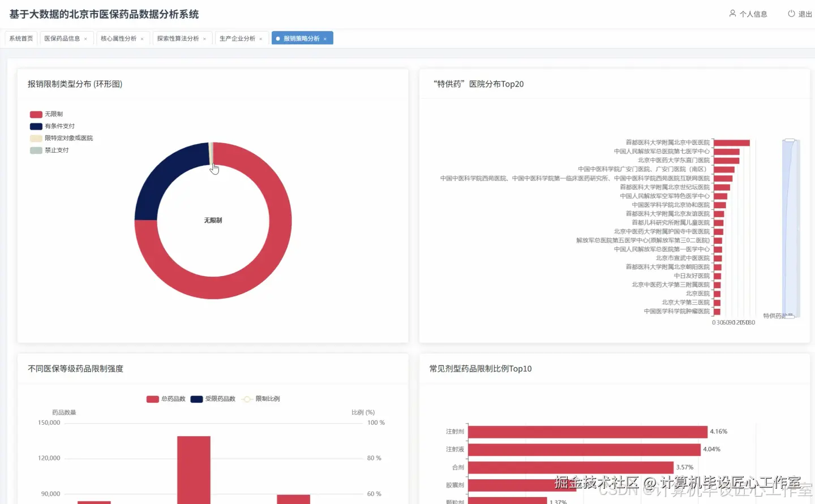Image resolution: width=815 pixels, height=504 pixels.
Task: Toggle the 有条件支付 legend entry
Action: pyautogui.click(x=52, y=126)
